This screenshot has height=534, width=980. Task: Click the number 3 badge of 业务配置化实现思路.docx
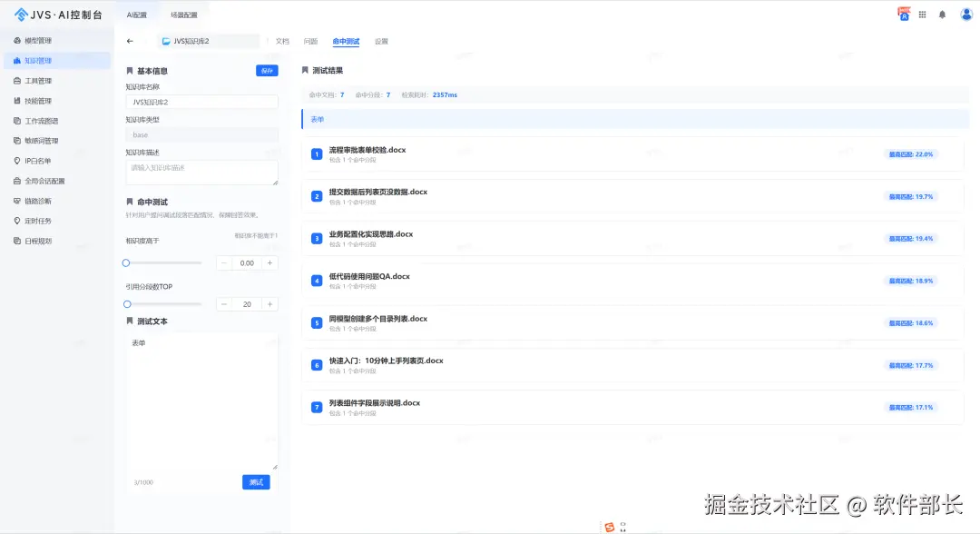317,238
